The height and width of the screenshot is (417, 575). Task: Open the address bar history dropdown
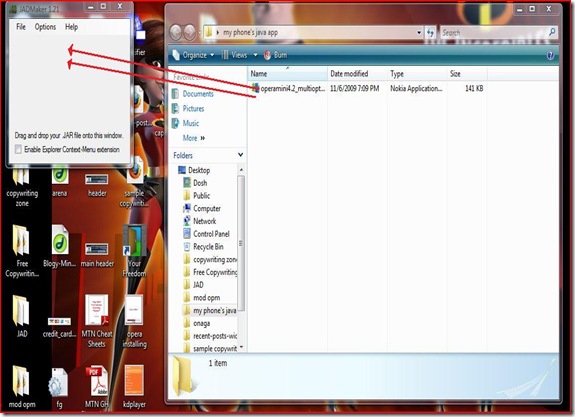419,33
